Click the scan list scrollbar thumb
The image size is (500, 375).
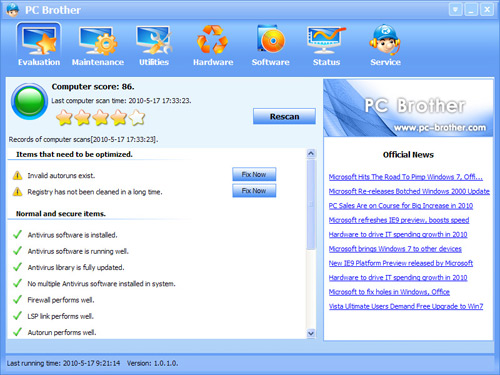pyautogui.click(x=311, y=205)
